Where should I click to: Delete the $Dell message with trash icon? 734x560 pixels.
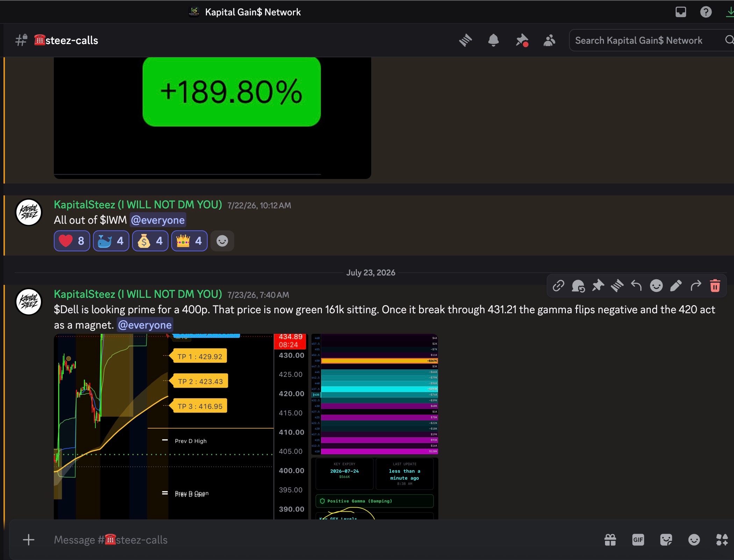715,286
